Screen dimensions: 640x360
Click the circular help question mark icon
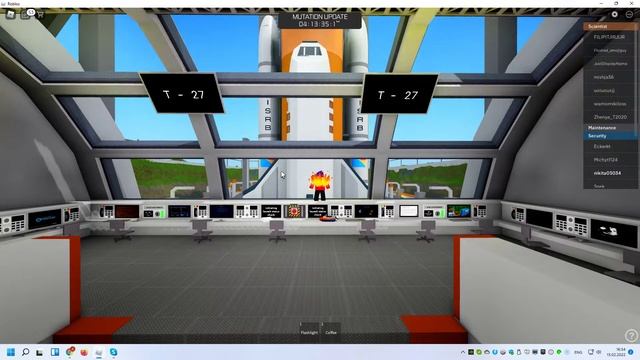631,336
